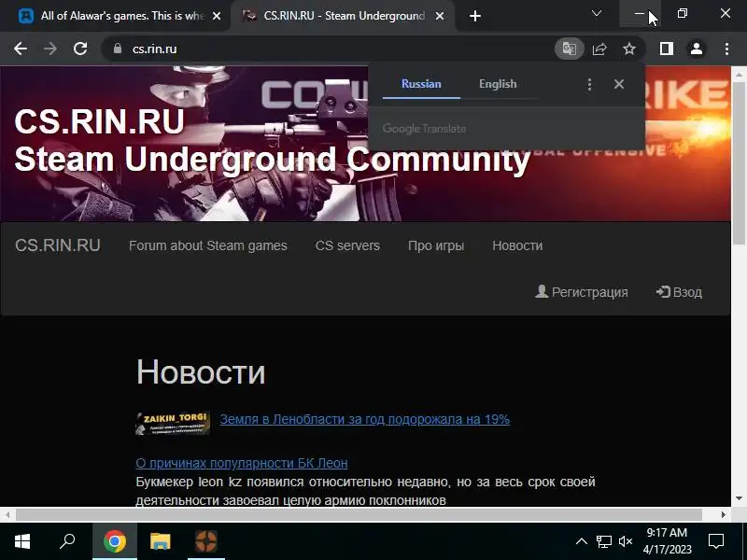Open the CS servers menu item
This screenshot has height=560, width=747.
[347, 245]
